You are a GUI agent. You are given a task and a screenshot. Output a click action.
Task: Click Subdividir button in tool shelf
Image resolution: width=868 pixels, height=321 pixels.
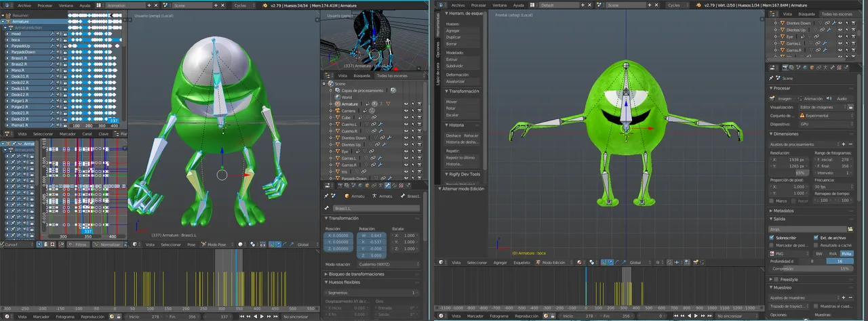pos(463,66)
